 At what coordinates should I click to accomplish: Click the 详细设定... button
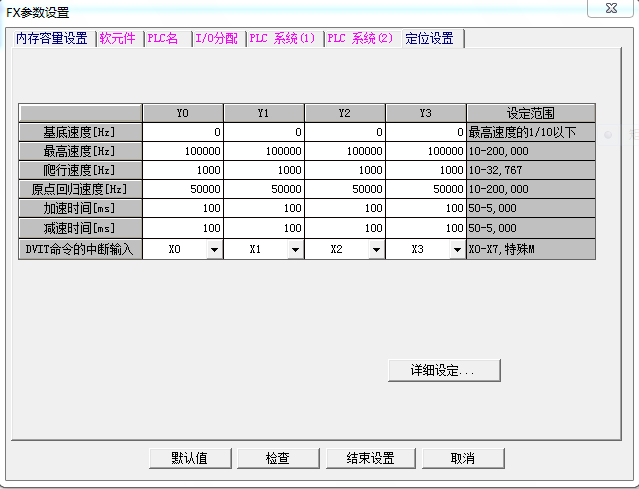click(x=443, y=370)
